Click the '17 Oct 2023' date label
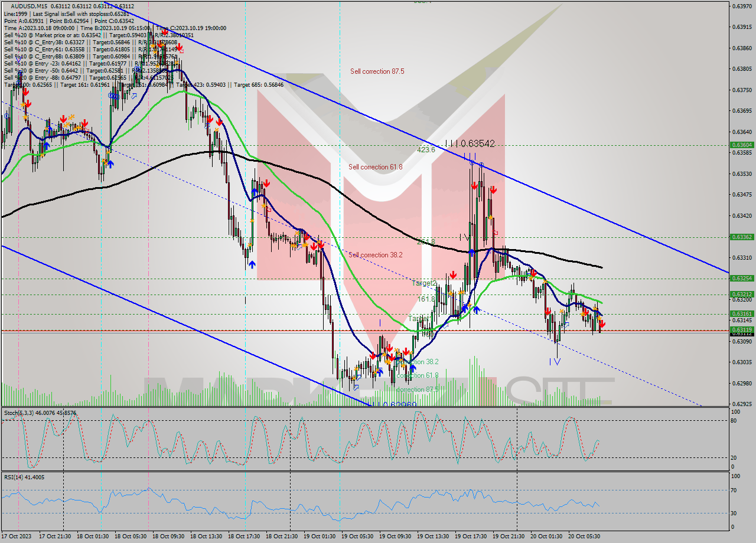 pos(15,536)
